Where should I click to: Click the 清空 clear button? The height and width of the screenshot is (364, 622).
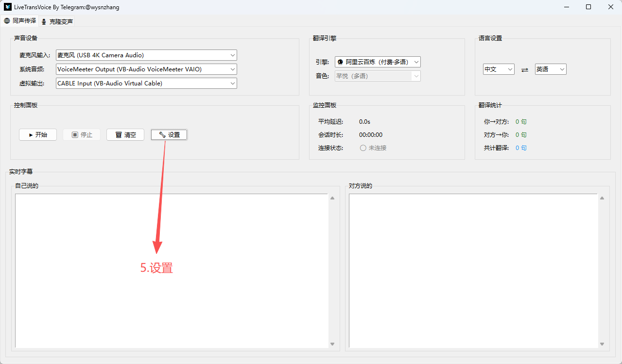tap(125, 135)
